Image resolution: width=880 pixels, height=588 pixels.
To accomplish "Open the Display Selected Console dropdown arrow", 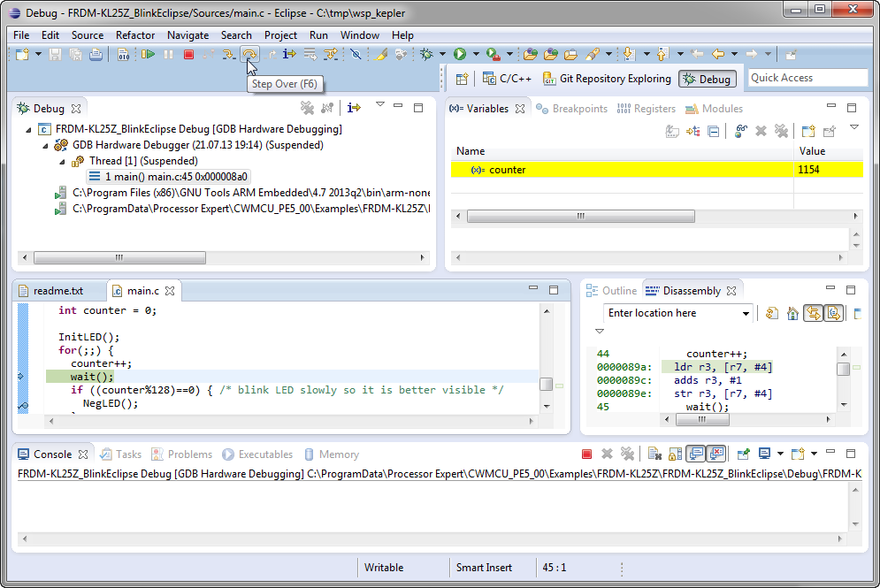I will pyautogui.click(x=780, y=454).
